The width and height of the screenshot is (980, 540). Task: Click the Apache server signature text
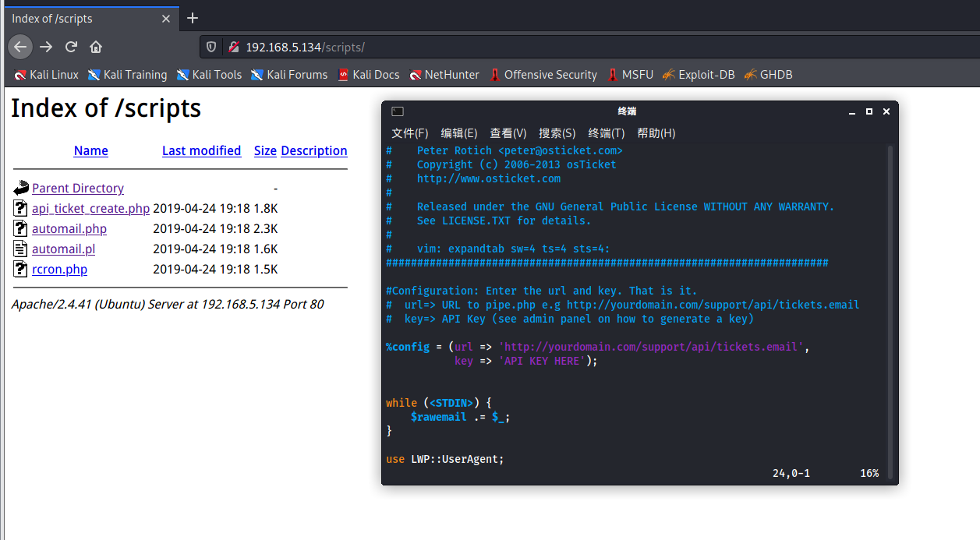click(168, 304)
